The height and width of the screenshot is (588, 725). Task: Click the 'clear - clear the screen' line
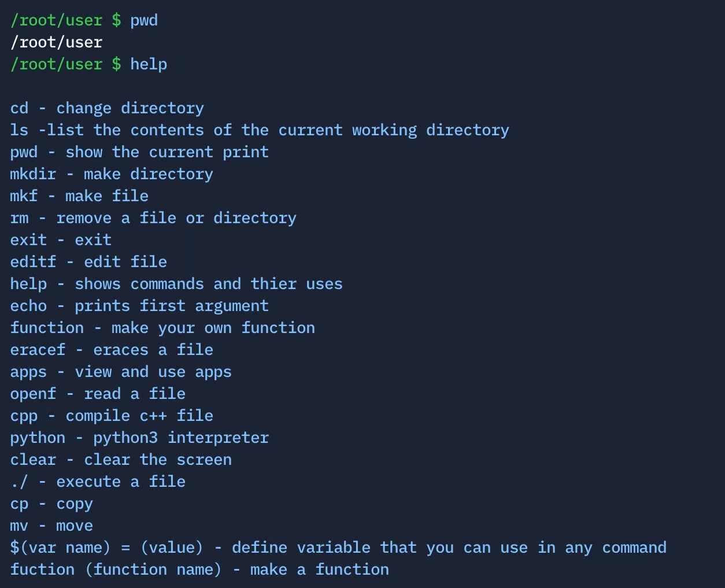121,460
